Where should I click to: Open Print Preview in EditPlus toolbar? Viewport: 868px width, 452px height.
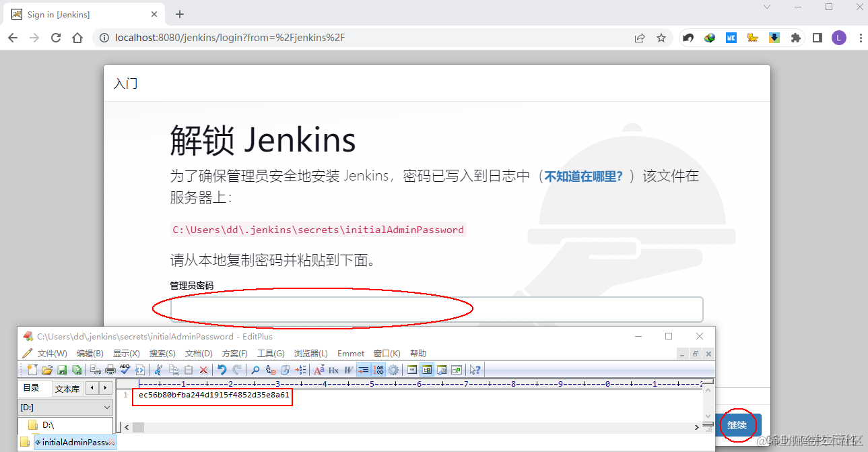click(x=96, y=370)
